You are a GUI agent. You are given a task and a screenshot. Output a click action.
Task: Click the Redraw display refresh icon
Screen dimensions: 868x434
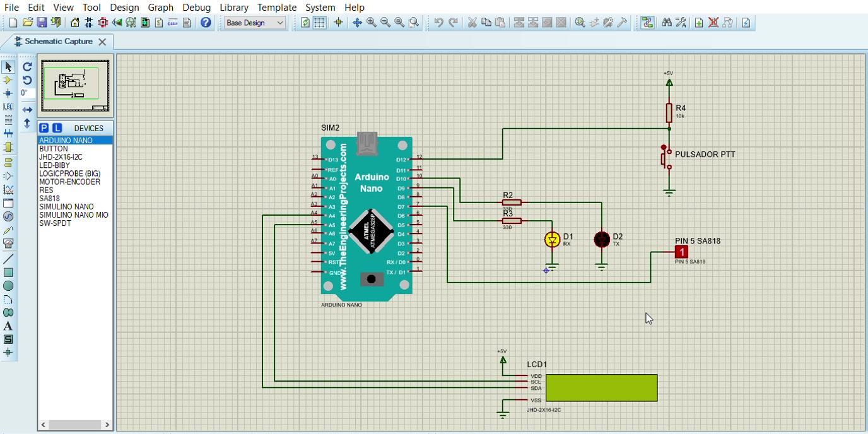click(305, 23)
